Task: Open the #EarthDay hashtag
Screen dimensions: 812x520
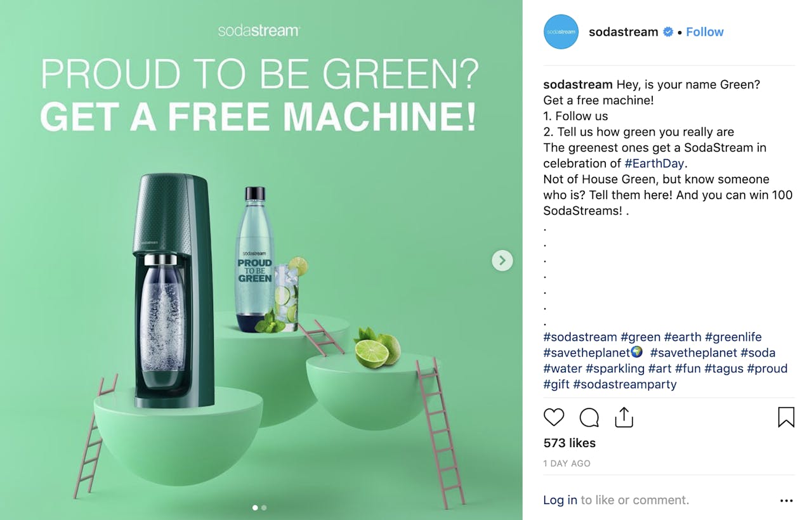Action: click(x=654, y=164)
